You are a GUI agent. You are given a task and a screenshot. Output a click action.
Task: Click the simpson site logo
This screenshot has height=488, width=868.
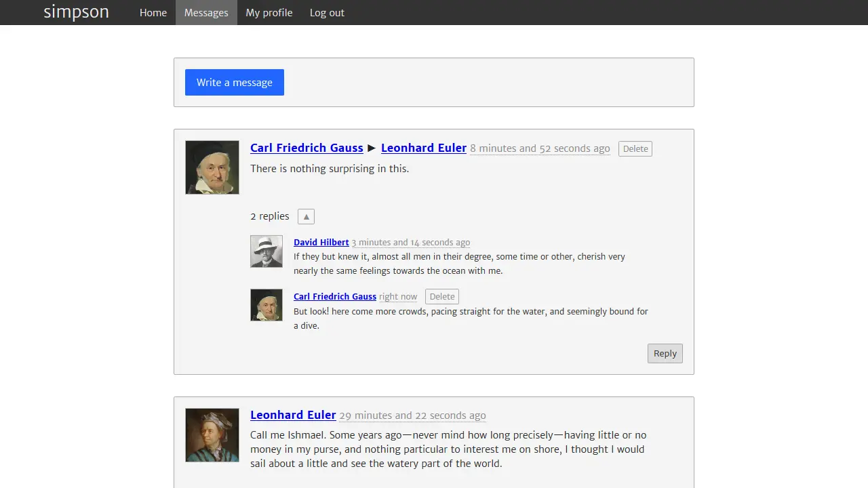tap(76, 12)
